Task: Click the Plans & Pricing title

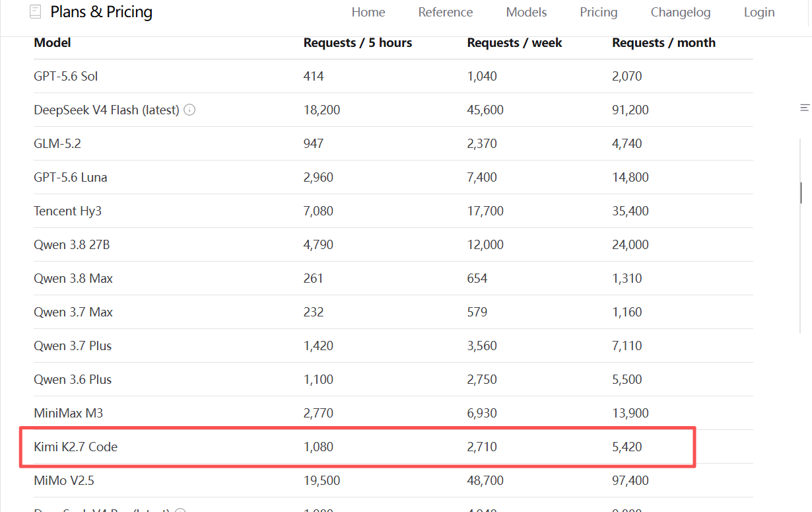Action: 102,12
